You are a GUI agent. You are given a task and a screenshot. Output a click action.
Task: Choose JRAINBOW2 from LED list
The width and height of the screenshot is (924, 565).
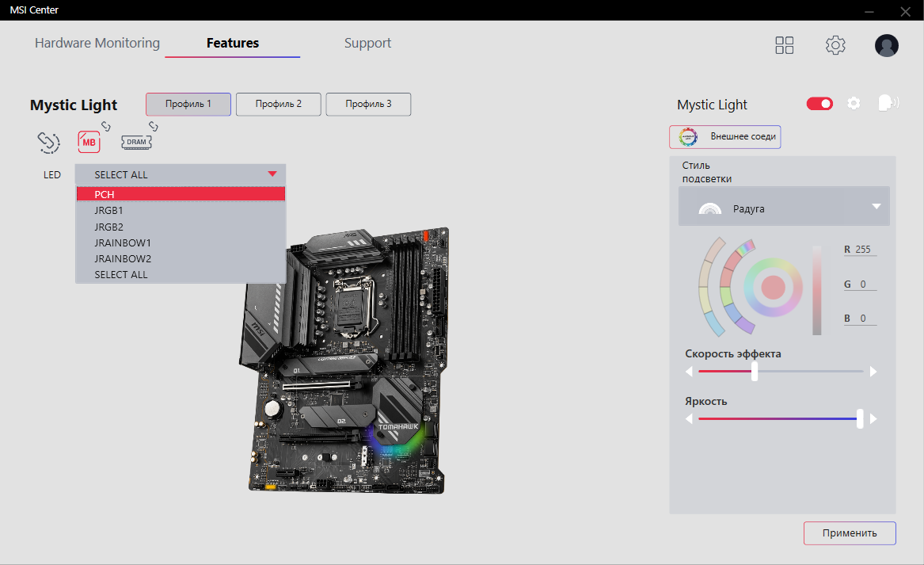[x=181, y=258]
